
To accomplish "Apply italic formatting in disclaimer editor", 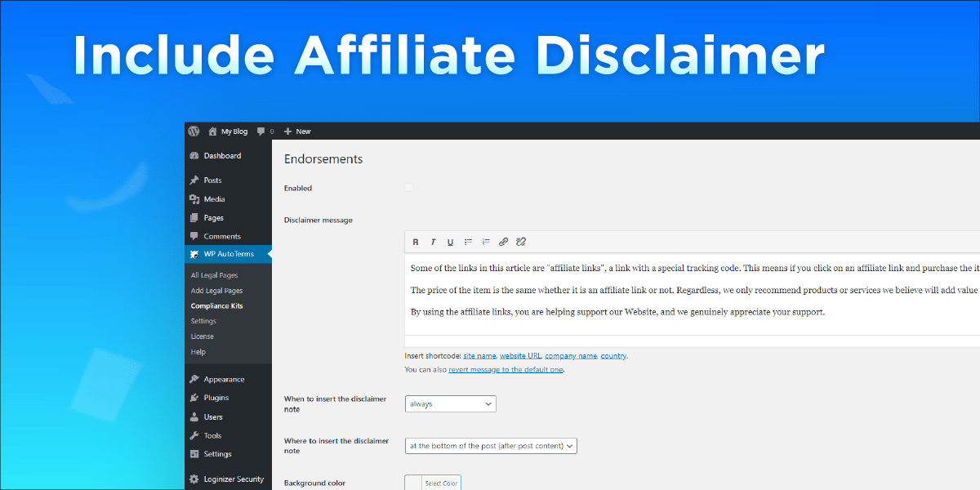I will (x=433, y=242).
